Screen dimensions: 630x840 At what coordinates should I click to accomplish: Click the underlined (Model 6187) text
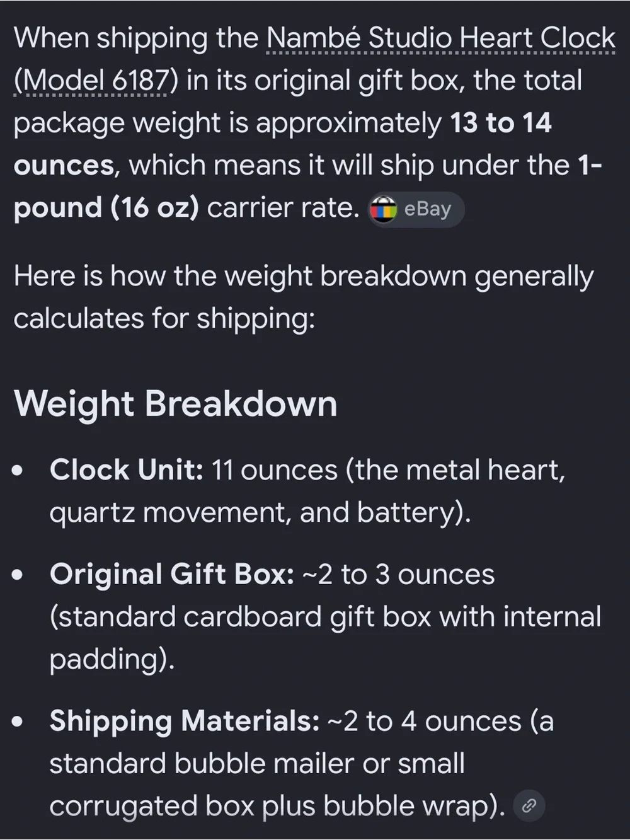91,81
